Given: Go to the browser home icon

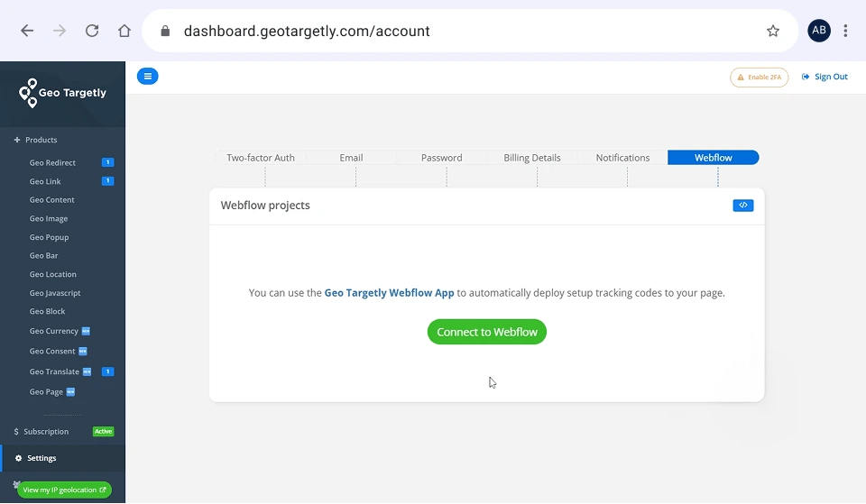Looking at the screenshot, I should pos(124,31).
